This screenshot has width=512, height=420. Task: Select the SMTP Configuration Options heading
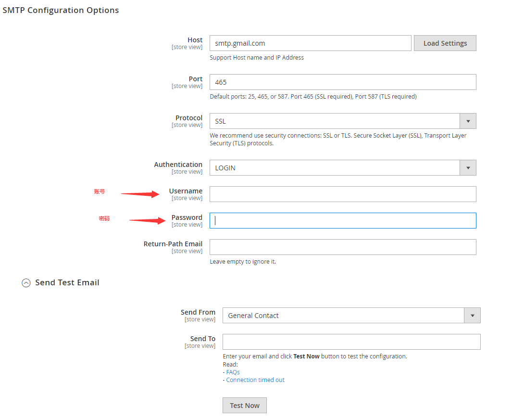tap(61, 10)
